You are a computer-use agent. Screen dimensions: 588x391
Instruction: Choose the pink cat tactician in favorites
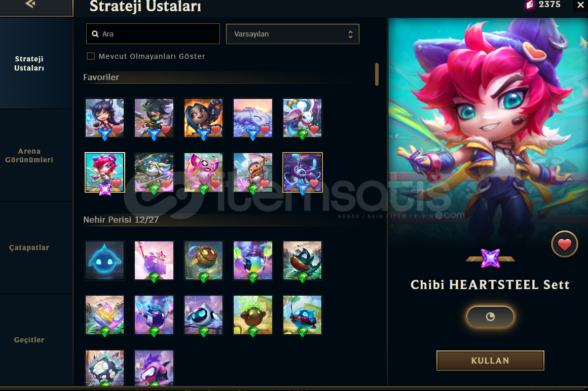[204, 172]
